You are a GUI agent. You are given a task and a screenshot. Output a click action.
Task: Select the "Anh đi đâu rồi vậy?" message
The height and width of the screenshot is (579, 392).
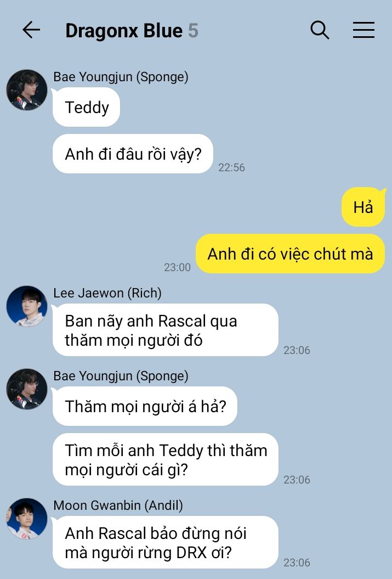tap(133, 154)
